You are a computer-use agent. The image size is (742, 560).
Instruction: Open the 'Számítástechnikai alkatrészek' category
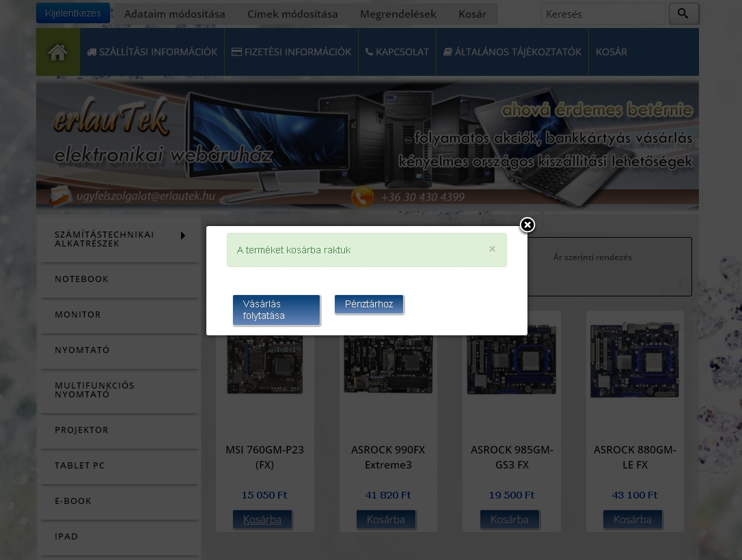pos(104,239)
